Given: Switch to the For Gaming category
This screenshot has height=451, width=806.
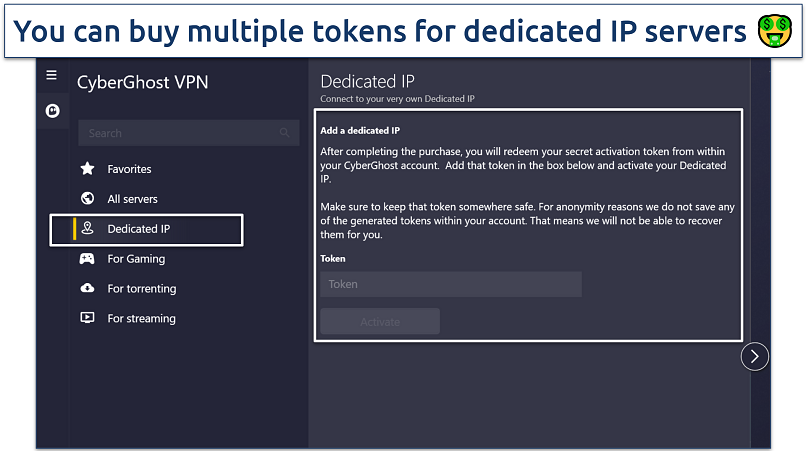Looking at the screenshot, I should pyautogui.click(x=136, y=259).
